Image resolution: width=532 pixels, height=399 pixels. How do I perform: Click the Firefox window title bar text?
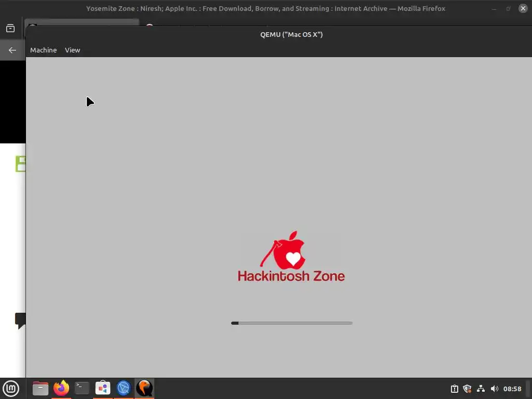click(265, 8)
